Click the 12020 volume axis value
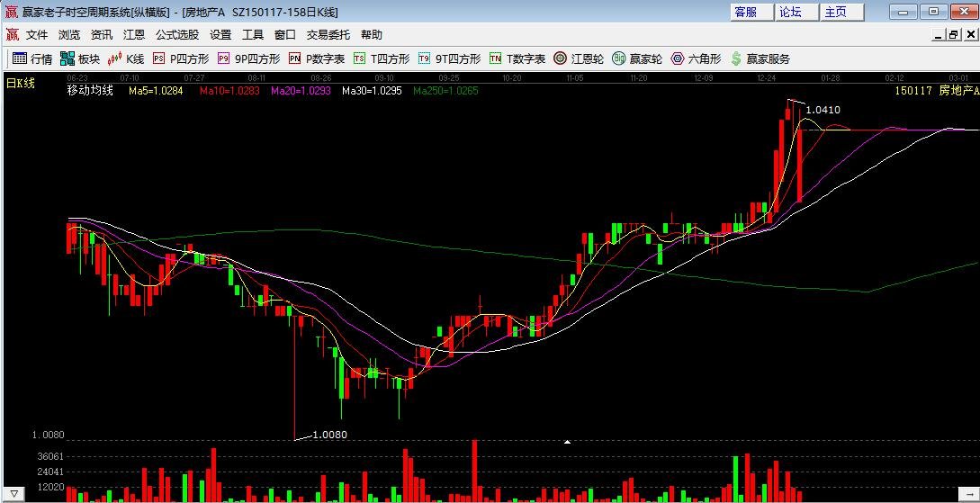 pyautogui.click(x=51, y=487)
